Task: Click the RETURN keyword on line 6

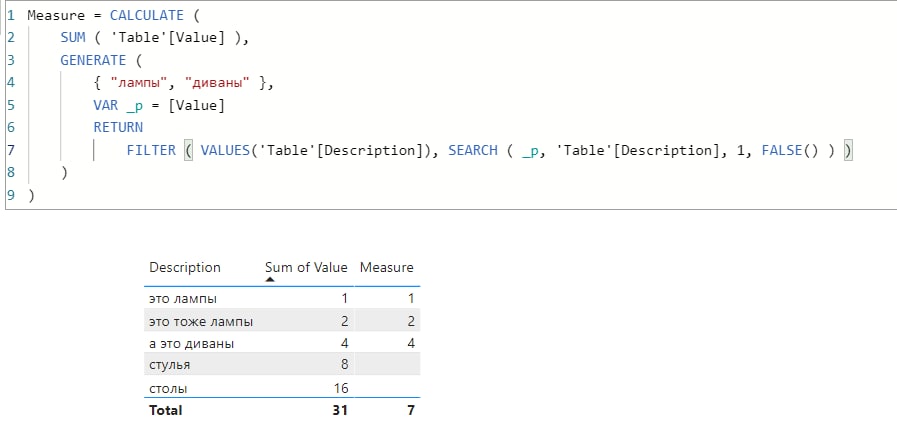Action: (x=118, y=128)
